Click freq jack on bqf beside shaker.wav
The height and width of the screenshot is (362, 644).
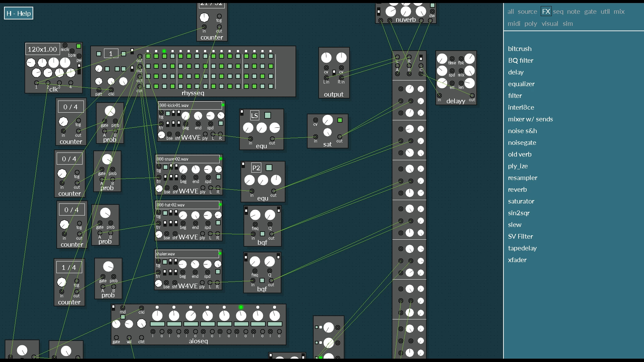pyautogui.click(x=255, y=271)
